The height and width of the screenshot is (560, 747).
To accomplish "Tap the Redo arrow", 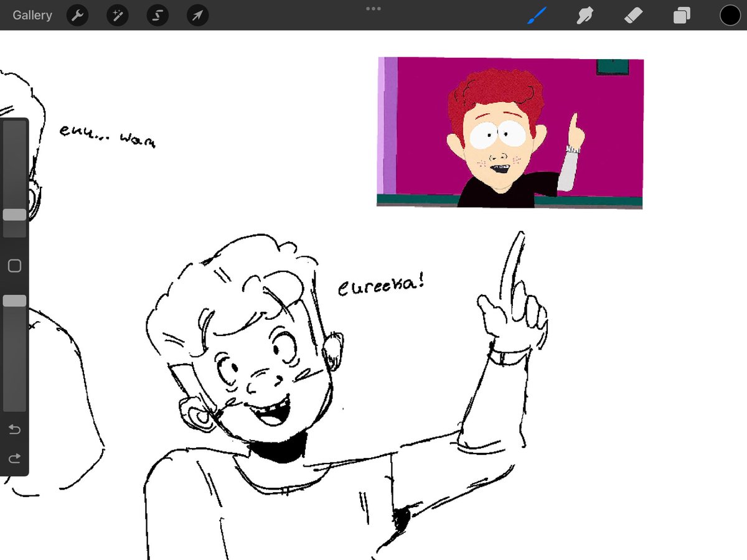I will pos(14,459).
